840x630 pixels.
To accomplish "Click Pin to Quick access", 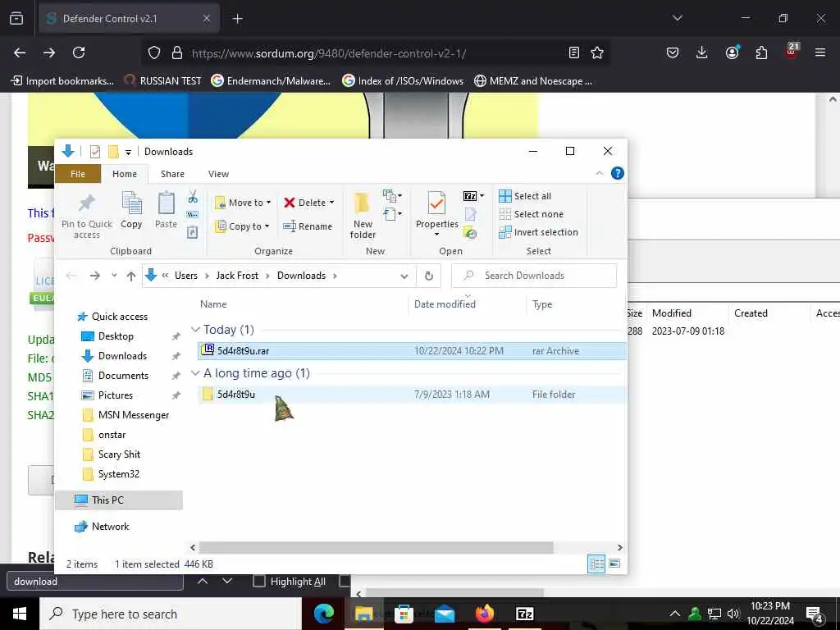I will pyautogui.click(x=87, y=217).
